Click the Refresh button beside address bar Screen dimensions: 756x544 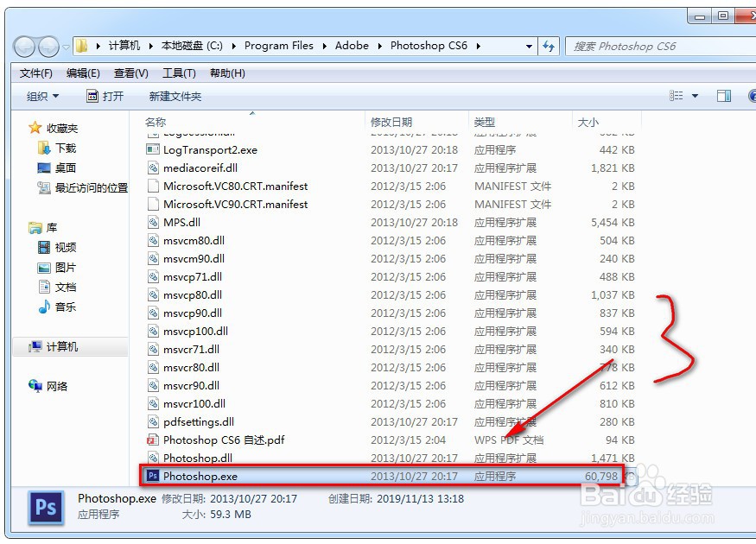pyautogui.click(x=549, y=47)
